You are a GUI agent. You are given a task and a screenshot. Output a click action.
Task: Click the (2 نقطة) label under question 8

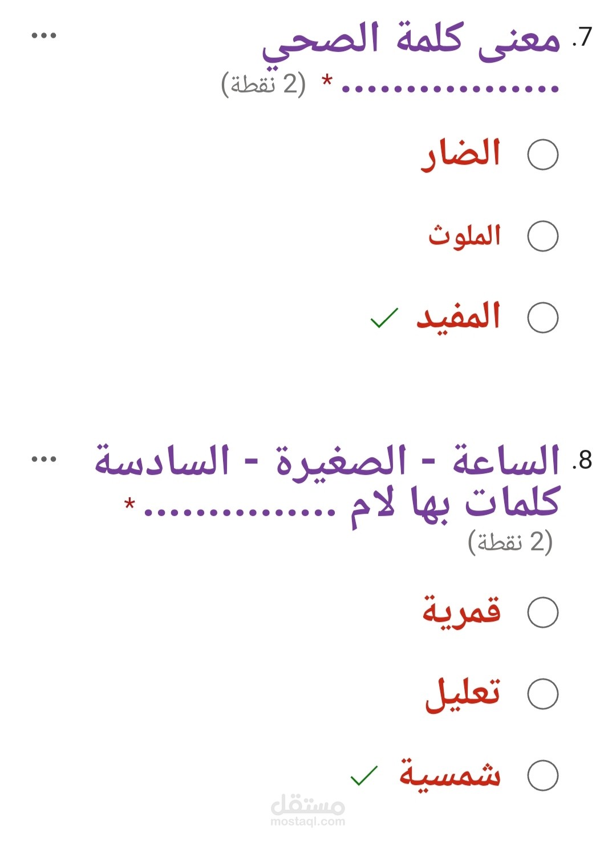pos(510,542)
